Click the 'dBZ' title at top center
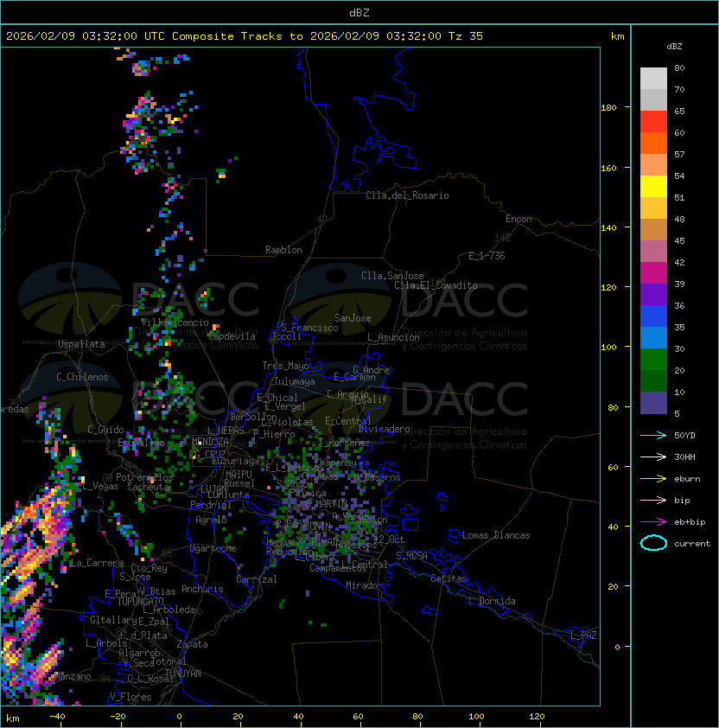719x728 pixels. click(x=359, y=12)
